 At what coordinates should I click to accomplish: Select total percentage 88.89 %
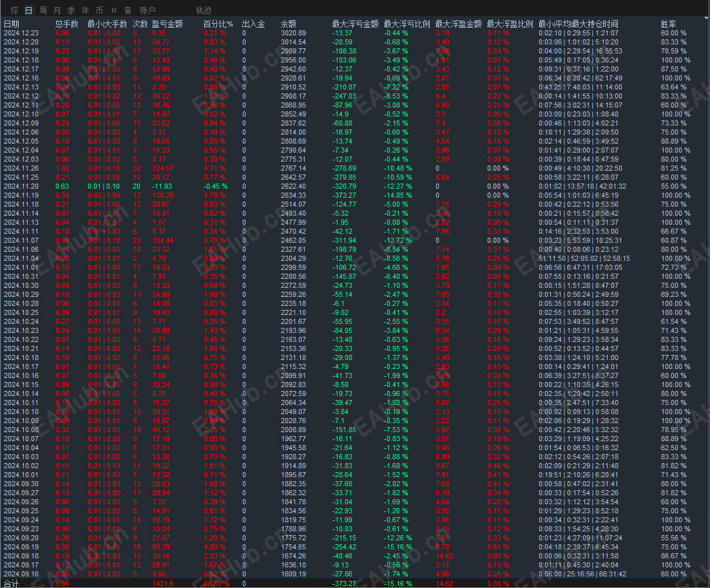[216, 583]
